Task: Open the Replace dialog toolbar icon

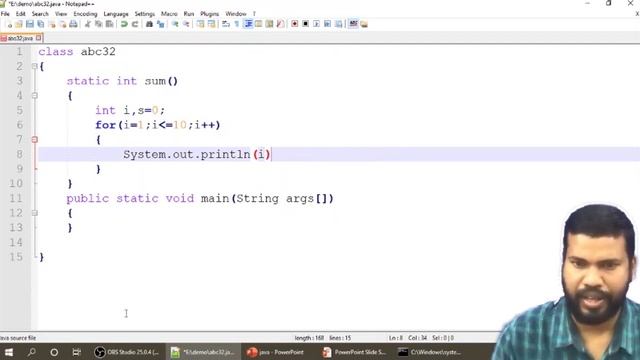Action: 161,24
